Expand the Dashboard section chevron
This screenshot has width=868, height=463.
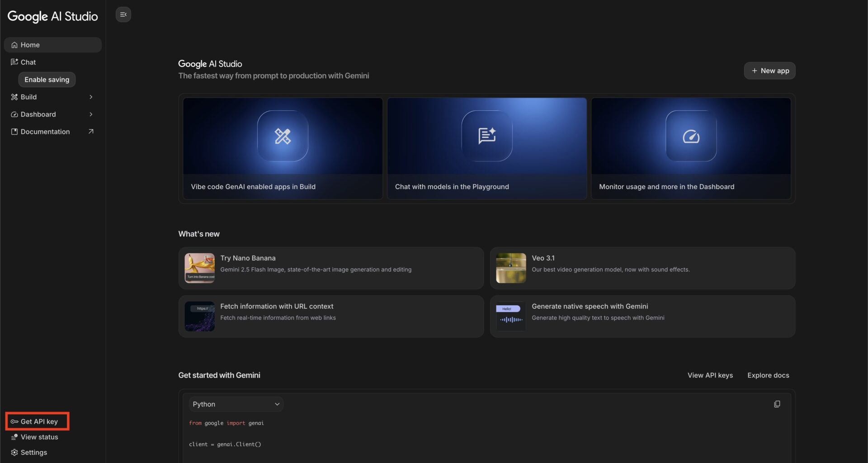pyautogui.click(x=91, y=114)
